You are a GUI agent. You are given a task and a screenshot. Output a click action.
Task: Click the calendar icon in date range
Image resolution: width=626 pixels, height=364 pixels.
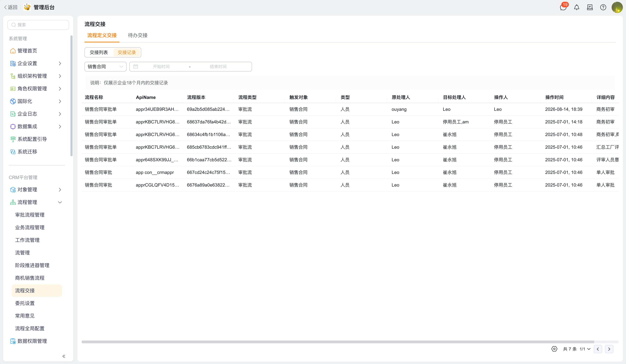point(136,67)
